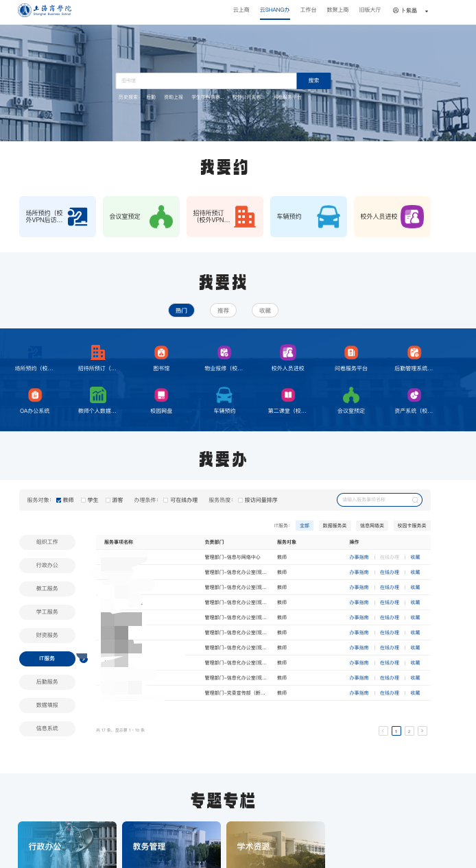Viewport: 476px width, 868px height.
Task: Open the 图书馆 library icon
Action: (x=161, y=352)
